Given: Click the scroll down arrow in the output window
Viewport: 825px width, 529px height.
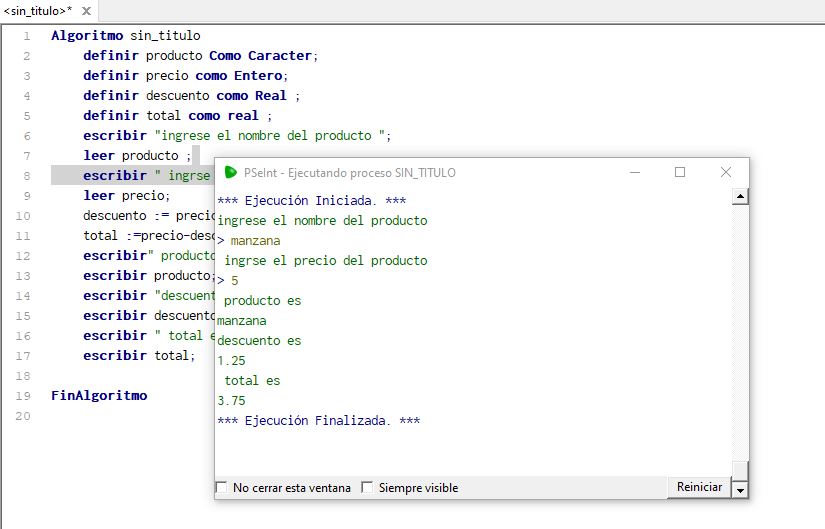Looking at the screenshot, I should (740, 489).
